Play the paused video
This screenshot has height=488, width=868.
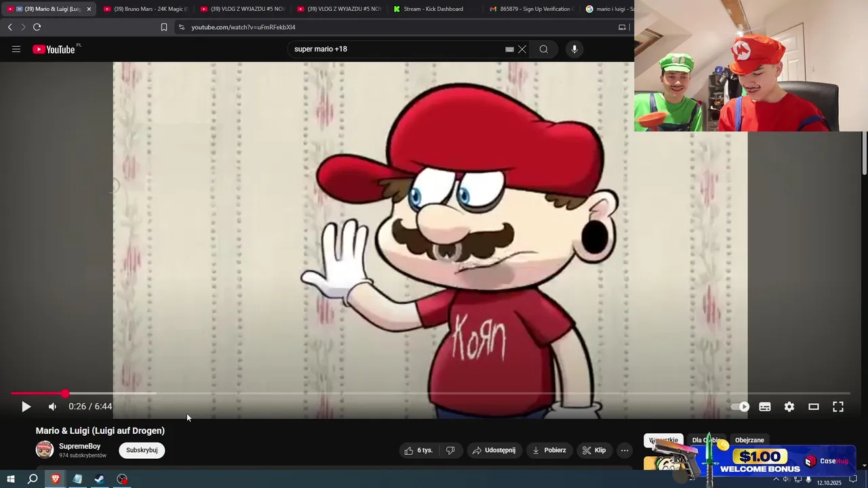[x=26, y=407]
